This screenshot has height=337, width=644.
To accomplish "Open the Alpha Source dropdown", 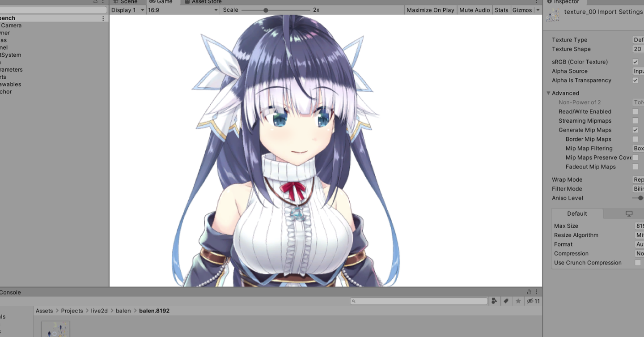I will click(638, 71).
